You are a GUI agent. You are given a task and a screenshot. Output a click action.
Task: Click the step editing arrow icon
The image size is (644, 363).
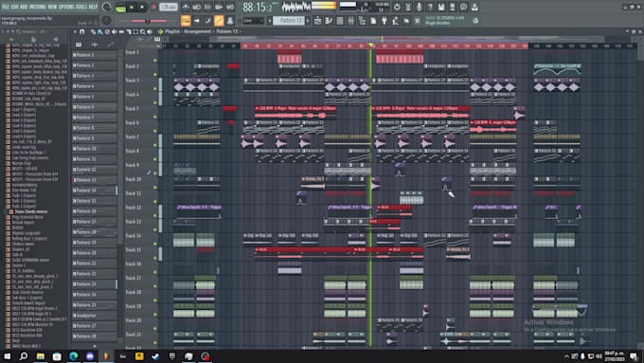point(197,21)
